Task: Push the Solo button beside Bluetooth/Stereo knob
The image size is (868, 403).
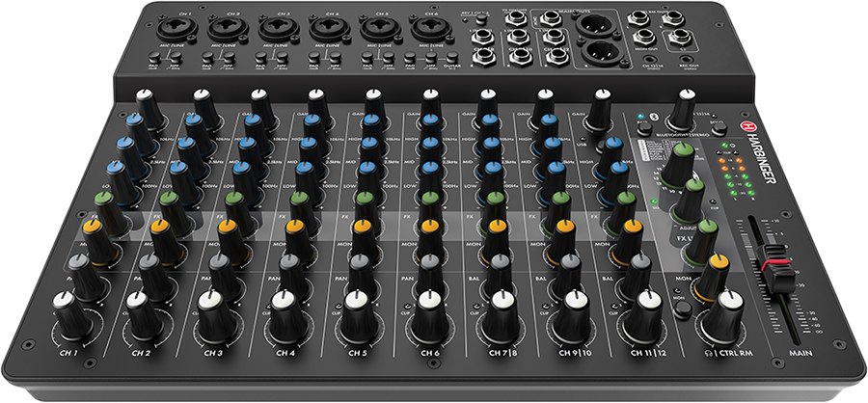Action: [x=719, y=128]
